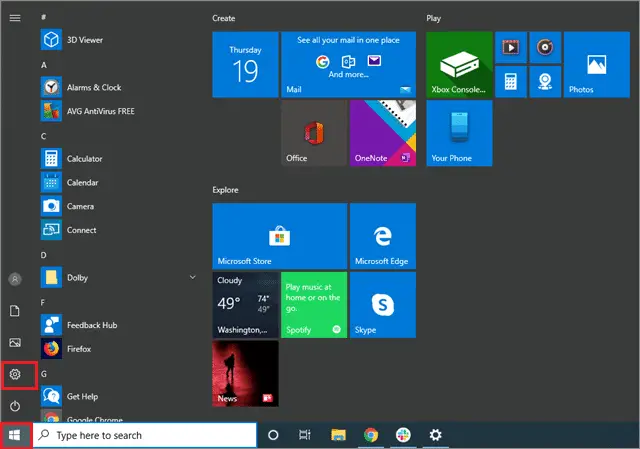Open the Connect app
640x449 pixels.
[118, 230]
